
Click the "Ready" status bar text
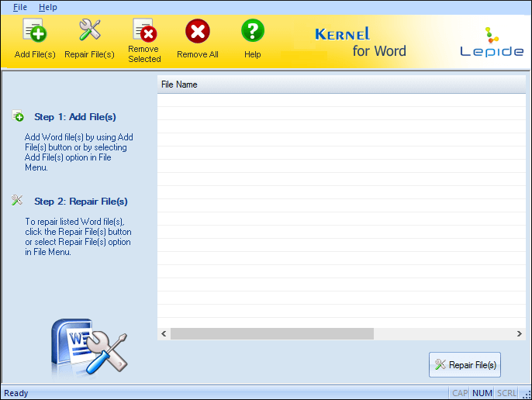[x=16, y=393]
